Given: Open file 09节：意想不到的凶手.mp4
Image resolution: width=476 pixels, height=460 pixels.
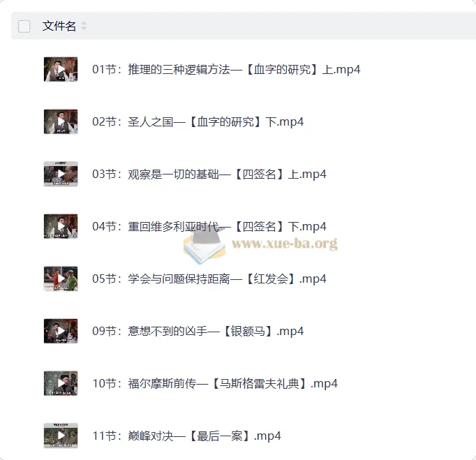Looking at the screenshot, I should 198,331.
